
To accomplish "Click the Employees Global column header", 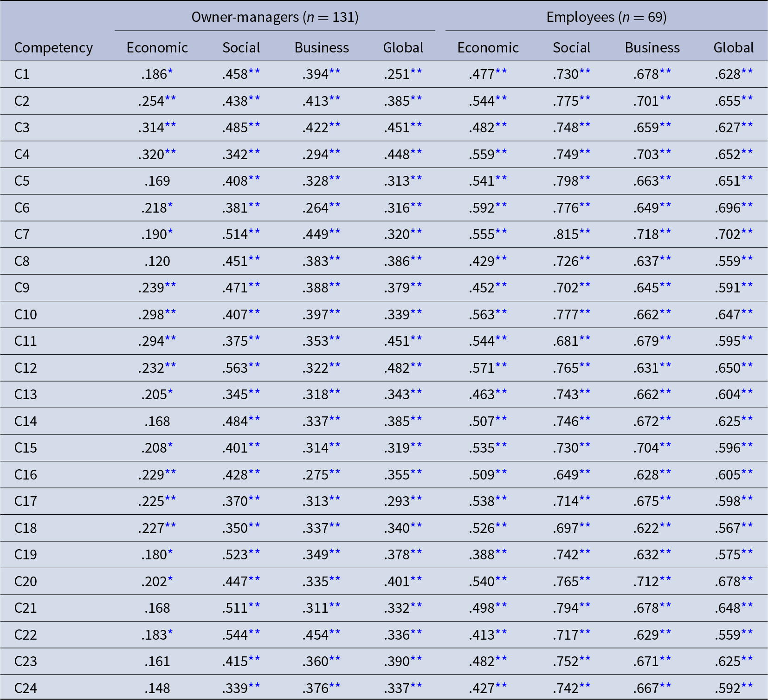I will [734, 48].
